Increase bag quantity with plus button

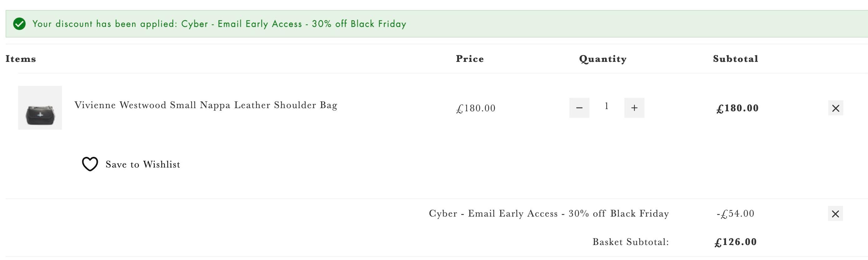pyautogui.click(x=634, y=108)
